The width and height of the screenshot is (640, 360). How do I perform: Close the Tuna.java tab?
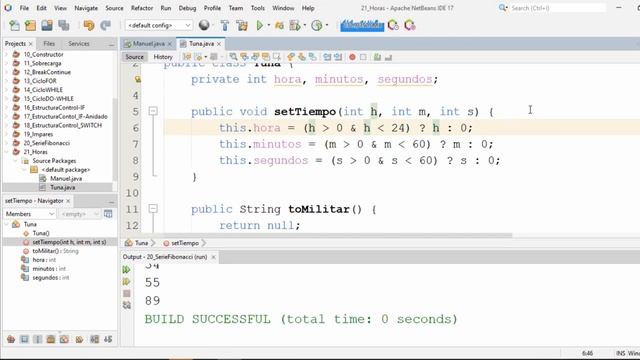pos(219,44)
